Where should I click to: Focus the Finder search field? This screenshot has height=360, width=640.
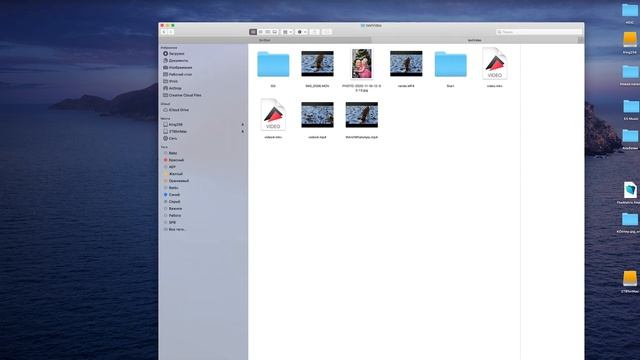tap(538, 32)
